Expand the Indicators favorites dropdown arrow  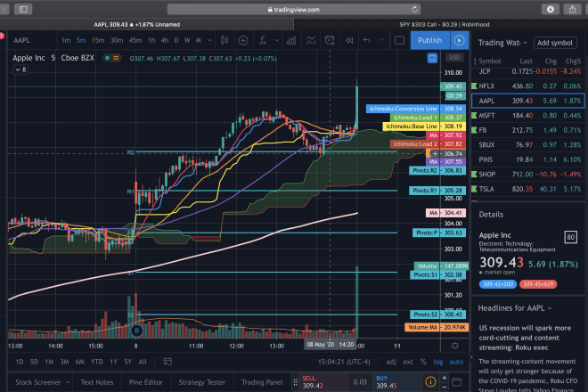[276, 40]
